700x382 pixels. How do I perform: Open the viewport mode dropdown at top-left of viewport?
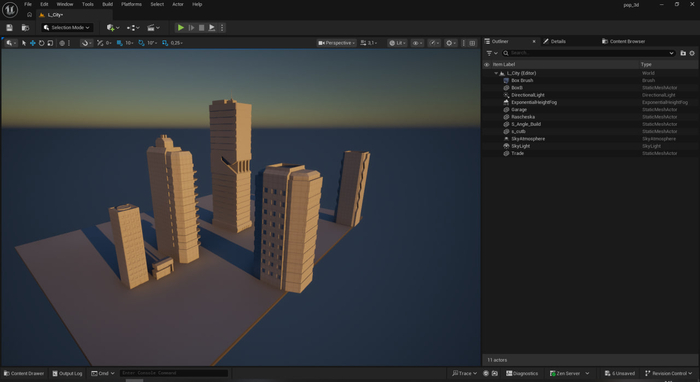pos(11,43)
